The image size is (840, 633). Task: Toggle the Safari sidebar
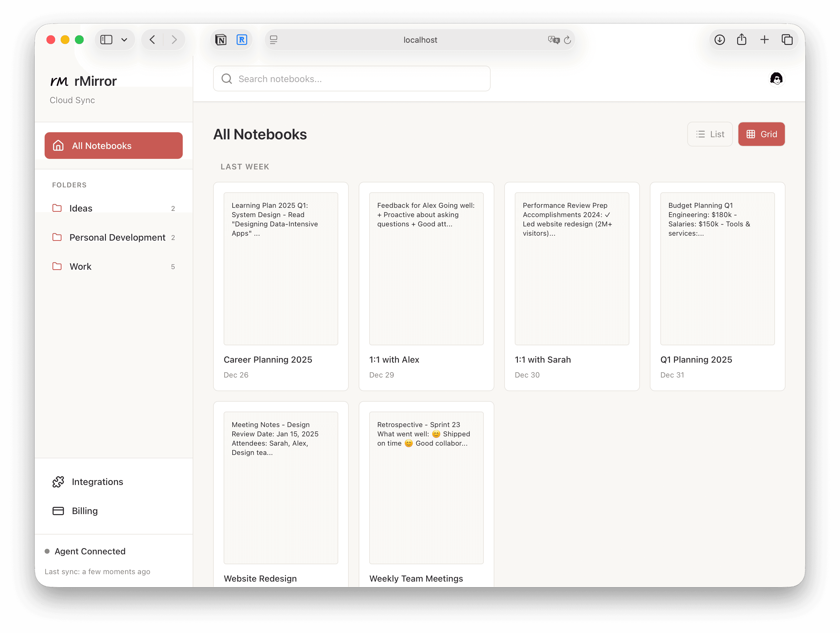[x=106, y=40]
